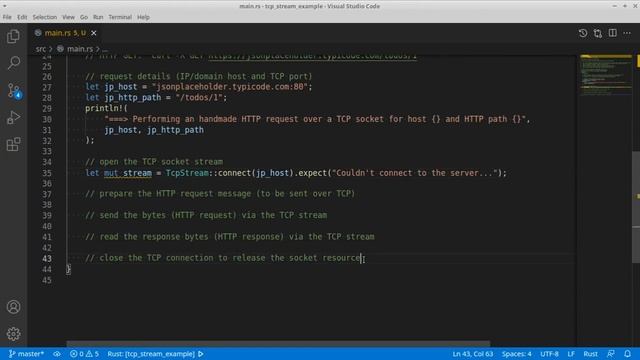Screen dimensions: 640x360
Task: Open the Source Control view
Action: click(x=14, y=91)
